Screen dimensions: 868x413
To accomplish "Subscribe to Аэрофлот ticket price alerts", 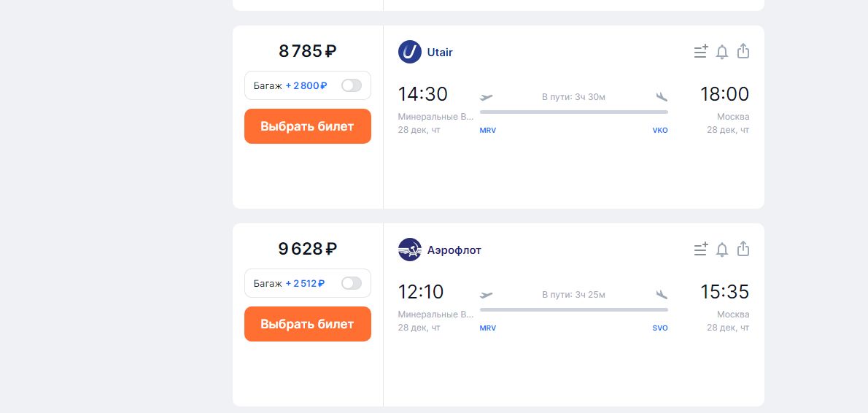I will pyautogui.click(x=722, y=250).
